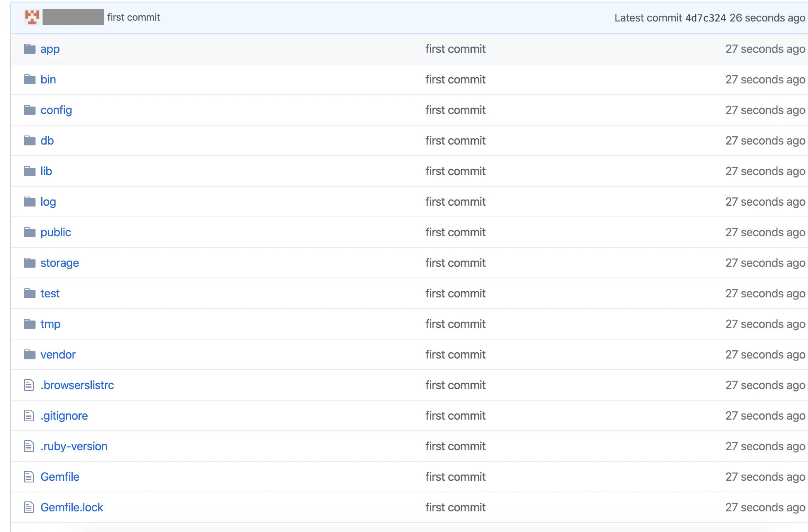This screenshot has height=532, width=808.
Task: Click the folder icon beside app
Action: [x=30, y=49]
